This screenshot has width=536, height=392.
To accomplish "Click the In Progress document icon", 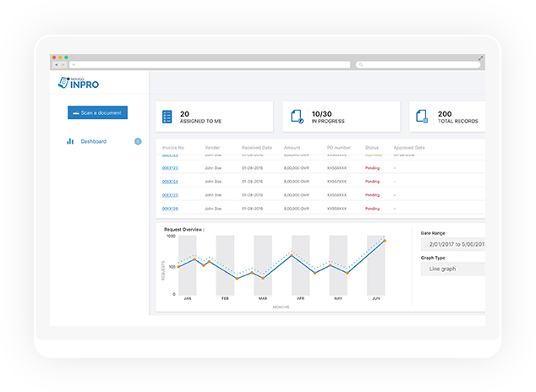I will [297, 117].
